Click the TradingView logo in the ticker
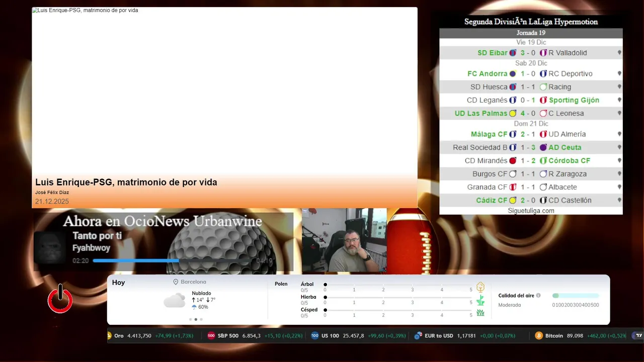Screen dimensions: 644x362 pyautogui.click(x=639, y=335)
